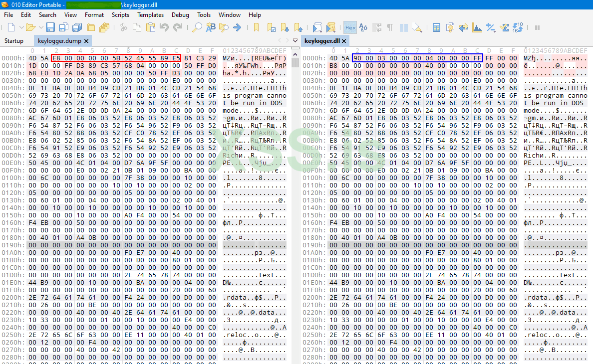Create a new file with the New icon
Screen dimensions: 593x364
[x=11, y=27]
